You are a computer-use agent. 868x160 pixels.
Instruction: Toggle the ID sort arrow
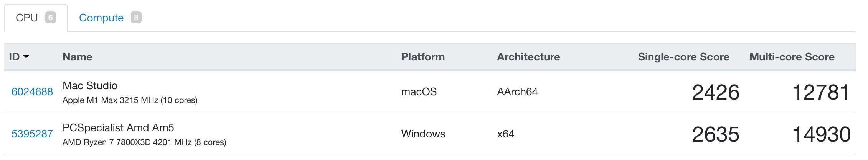coord(26,57)
